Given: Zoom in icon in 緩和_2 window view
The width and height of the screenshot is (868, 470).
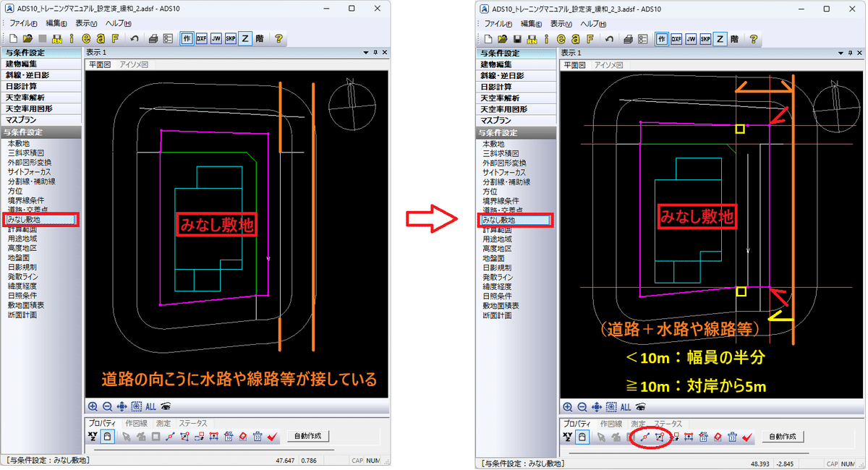Looking at the screenshot, I should [93, 407].
